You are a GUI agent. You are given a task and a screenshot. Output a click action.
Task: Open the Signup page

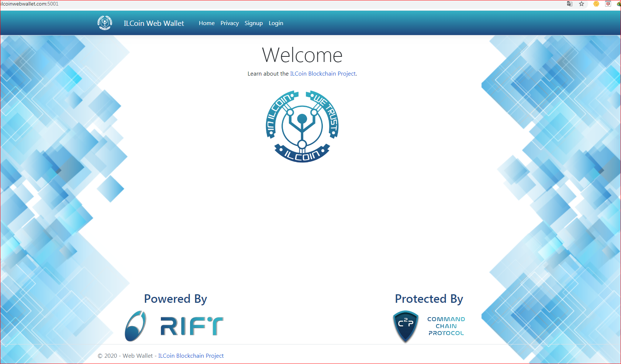click(x=253, y=23)
